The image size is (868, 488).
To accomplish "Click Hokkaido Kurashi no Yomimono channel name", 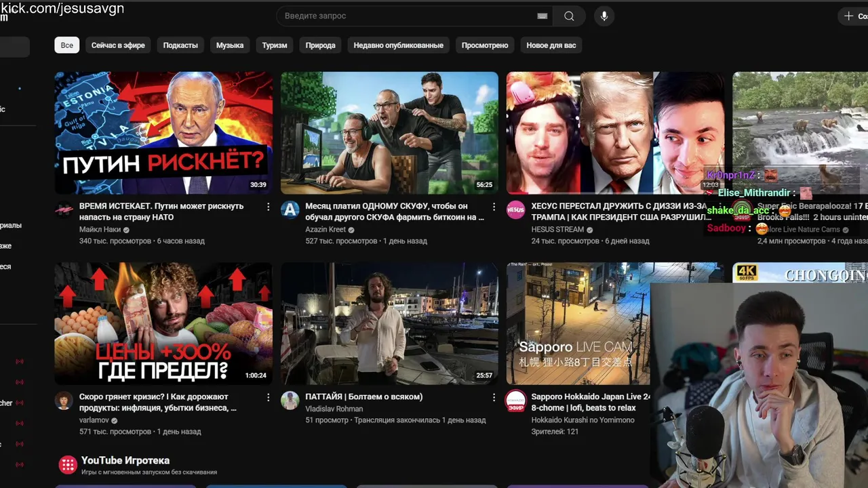I will 583,420.
